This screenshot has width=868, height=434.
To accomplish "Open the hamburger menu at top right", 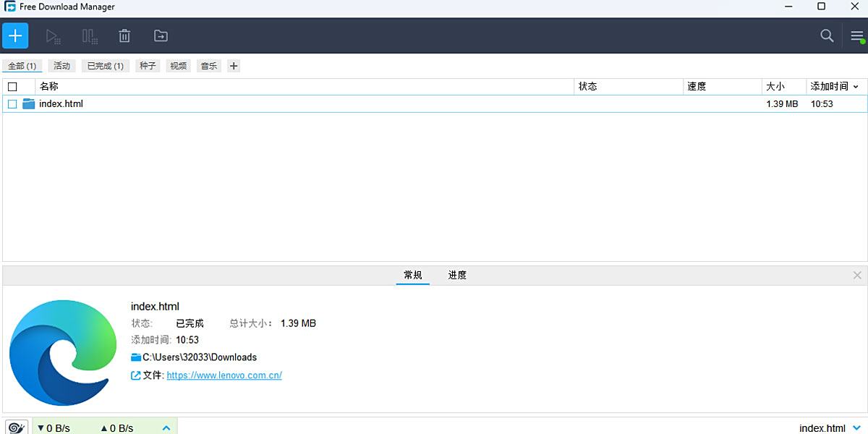I will click(x=858, y=35).
